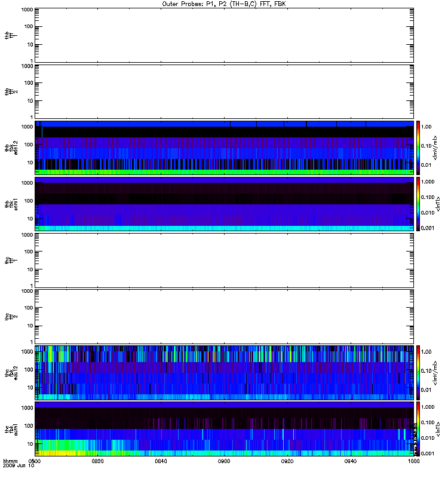Click the 'thb fff 1' y-axis label

click(x=11, y=35)
